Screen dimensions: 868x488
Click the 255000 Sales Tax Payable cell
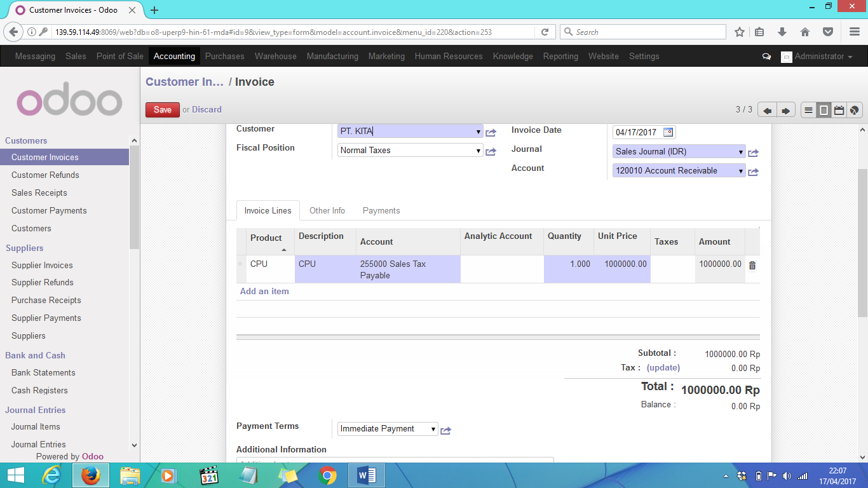point(408,269)
